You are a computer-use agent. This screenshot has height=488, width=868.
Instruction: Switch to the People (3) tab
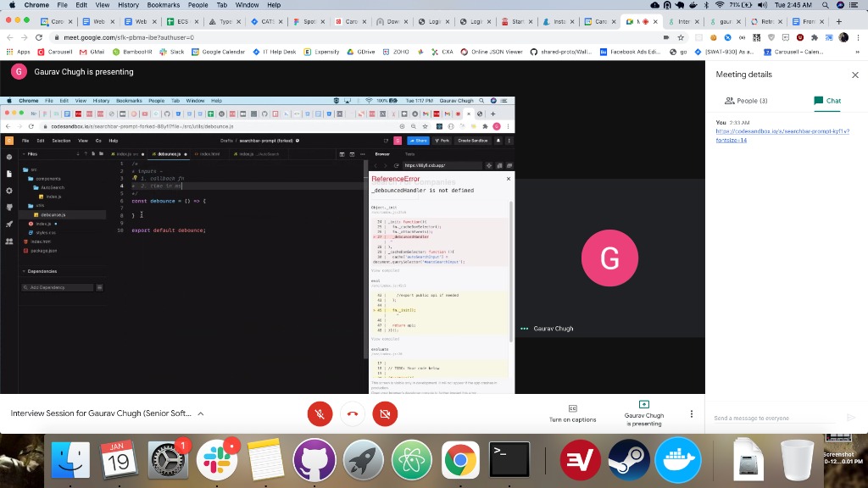point(746,101)
